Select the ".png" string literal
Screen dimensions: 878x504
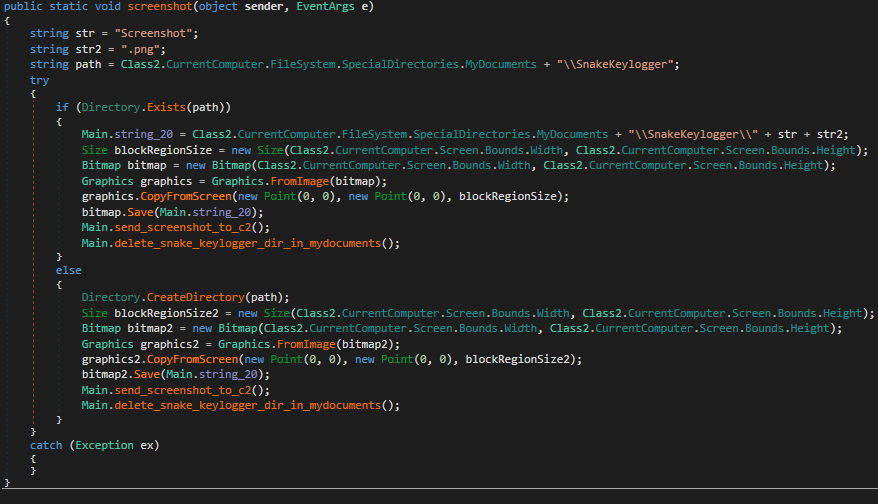pos(140,49)
